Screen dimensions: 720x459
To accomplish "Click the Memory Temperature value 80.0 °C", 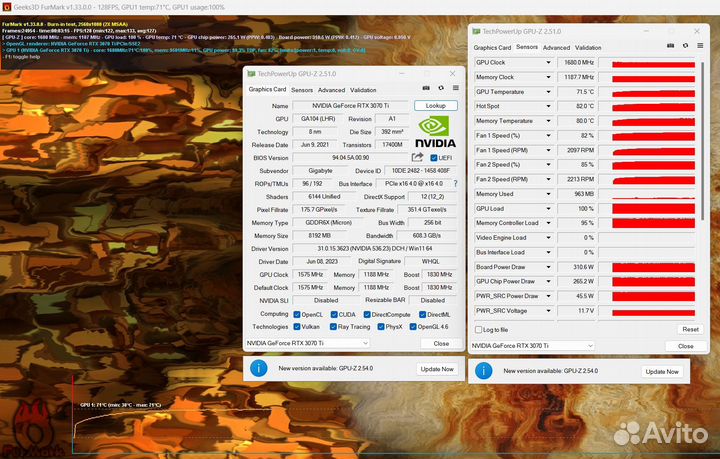I will pyautogui.click(x=577, y=121).
